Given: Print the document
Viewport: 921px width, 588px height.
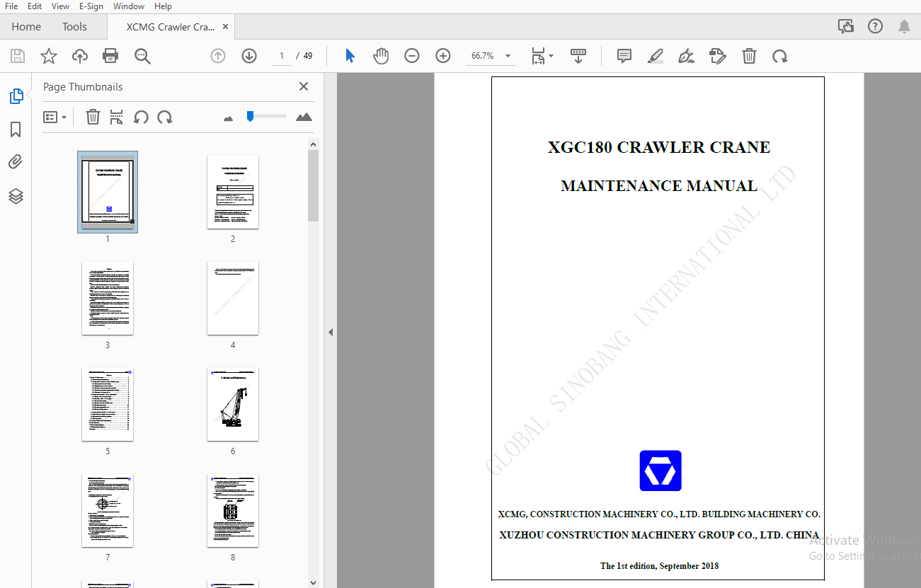Looking at the screenshot, I should 110,56.
